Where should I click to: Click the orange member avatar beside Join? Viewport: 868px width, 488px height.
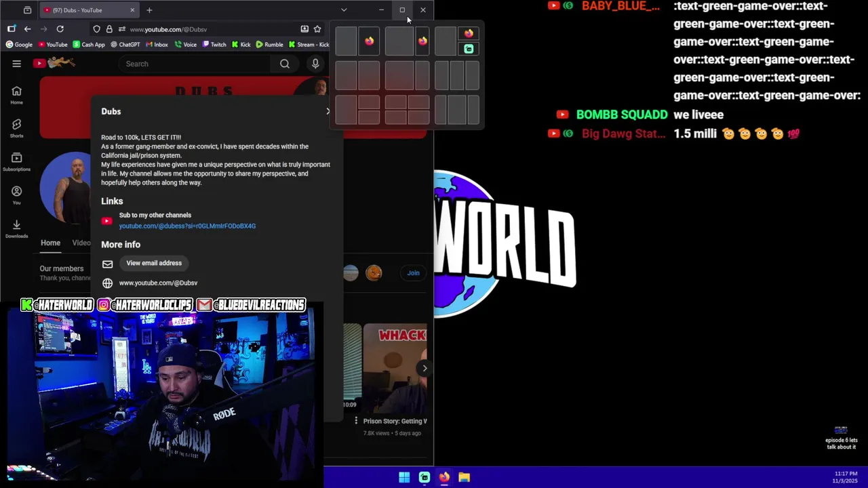(x=374, y=272)
